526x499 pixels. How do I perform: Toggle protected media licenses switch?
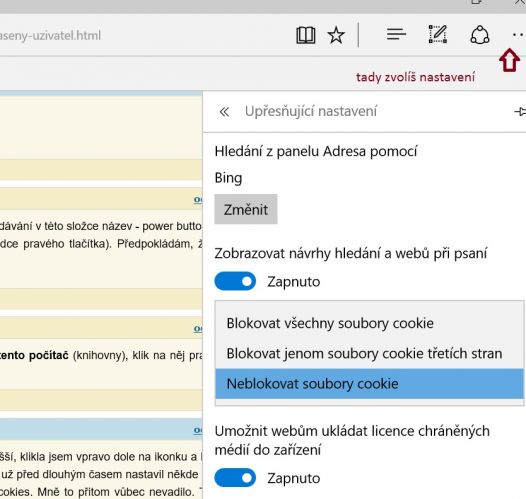pos(235,478)
